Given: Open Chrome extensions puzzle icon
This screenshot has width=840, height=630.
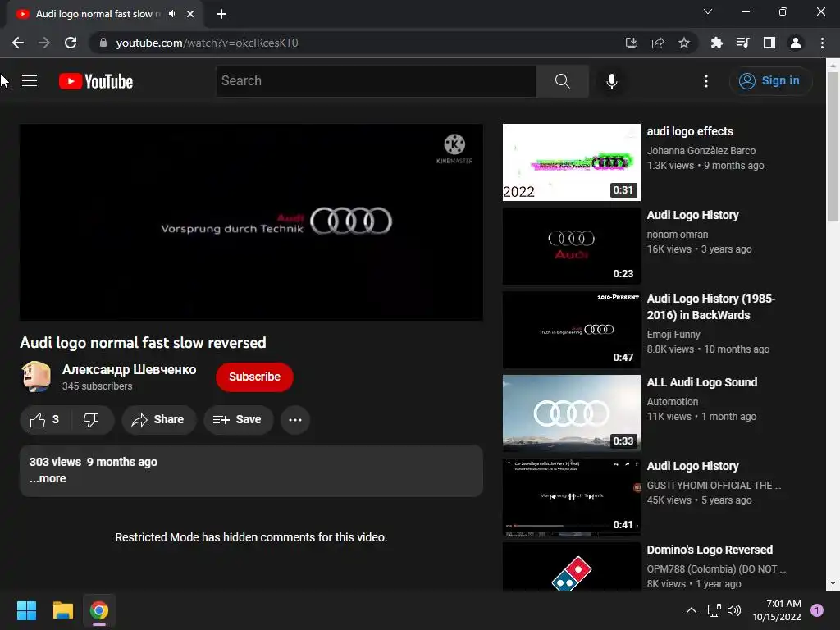Looking at the screenshot, I should 716,43.
